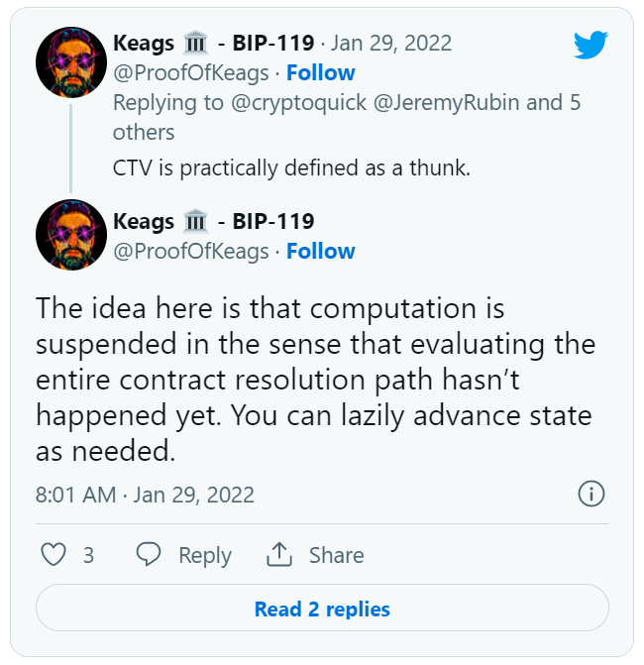Click the Keags BIP-119 name in parent tweet
The width and height of the screenshot is (644, 665).
[214, 43]
